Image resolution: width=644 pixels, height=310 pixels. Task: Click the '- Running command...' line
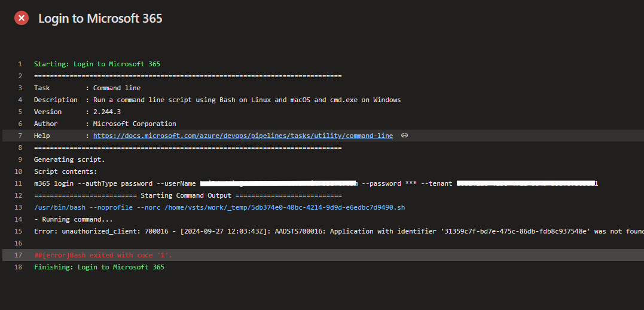tap(73, 219)
